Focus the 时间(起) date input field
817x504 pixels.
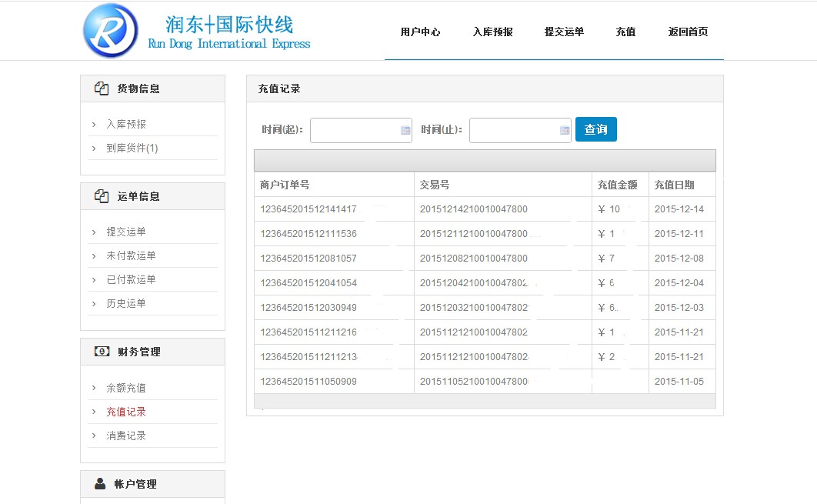pos(361,130)
